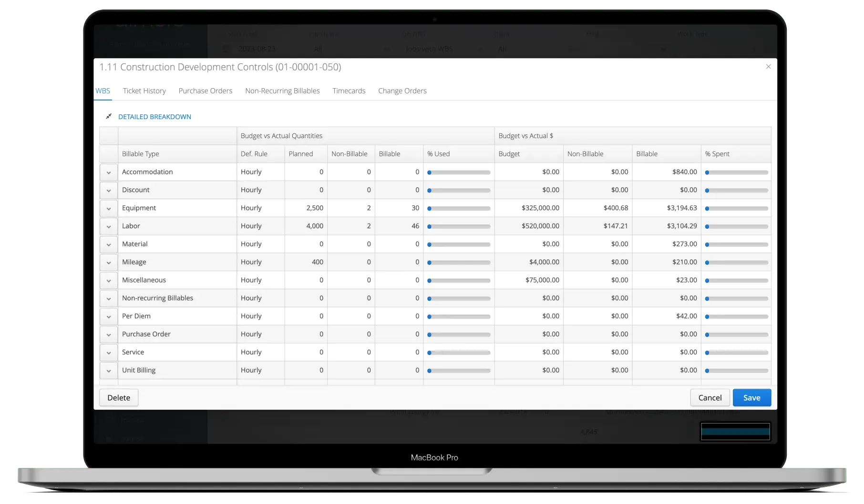864x504 pixels.
Task: Switch to the Ticket History tab
Action: click(144, 91)
